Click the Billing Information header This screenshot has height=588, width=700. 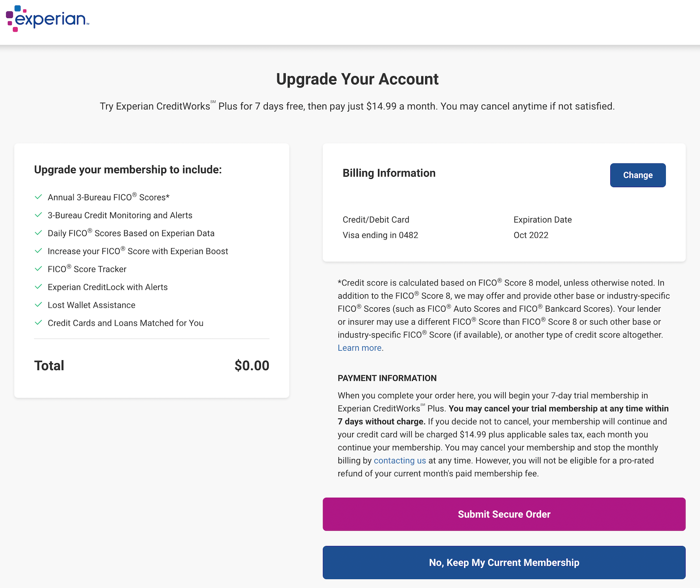click(x=389, y=173)
